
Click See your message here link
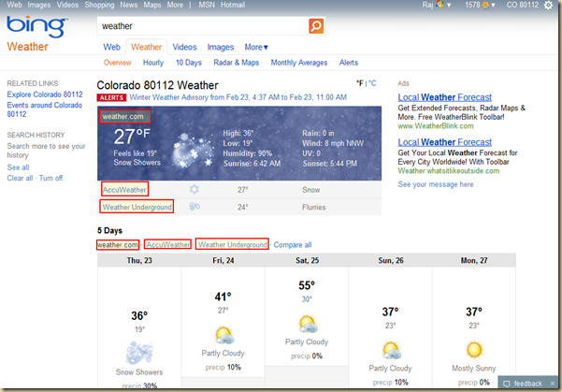[x=436, y=184]
